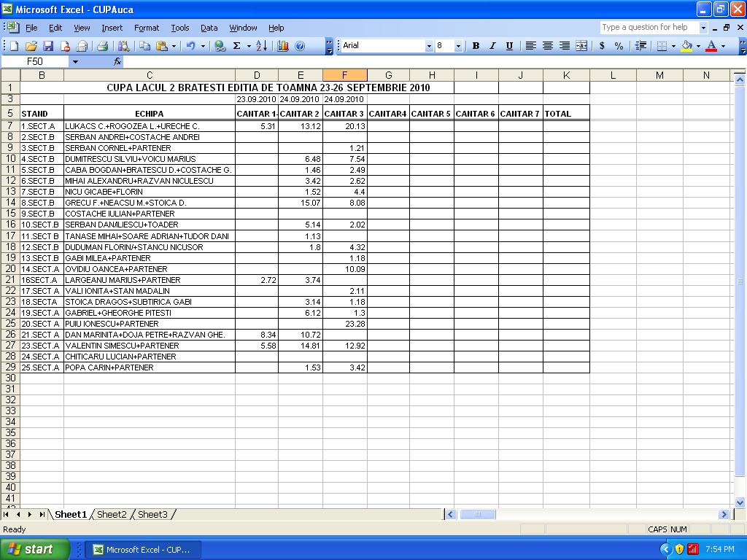The width and height of the screenshot is (747, 560).
Task: Expand the Arial font name dropdown
Action: pos(429,46)
